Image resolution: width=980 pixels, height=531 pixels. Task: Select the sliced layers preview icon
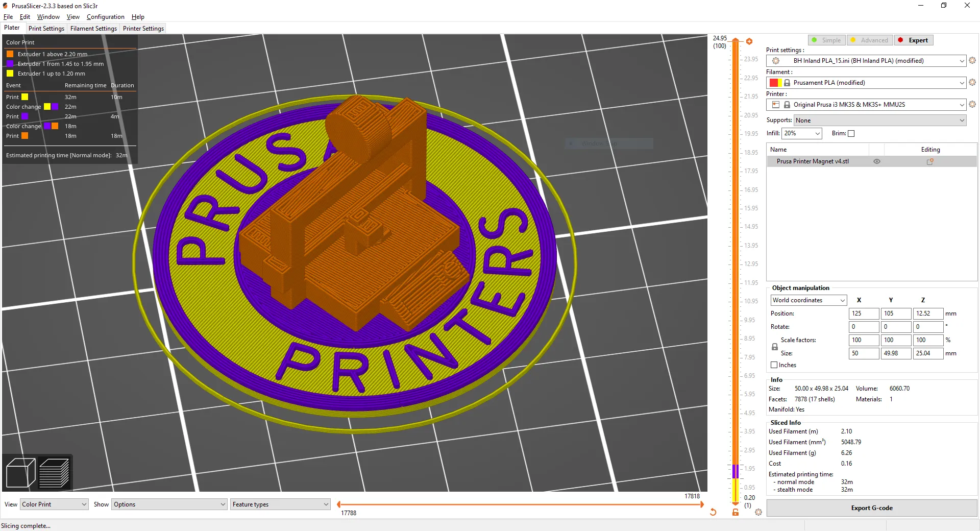[x=54, y=472]
